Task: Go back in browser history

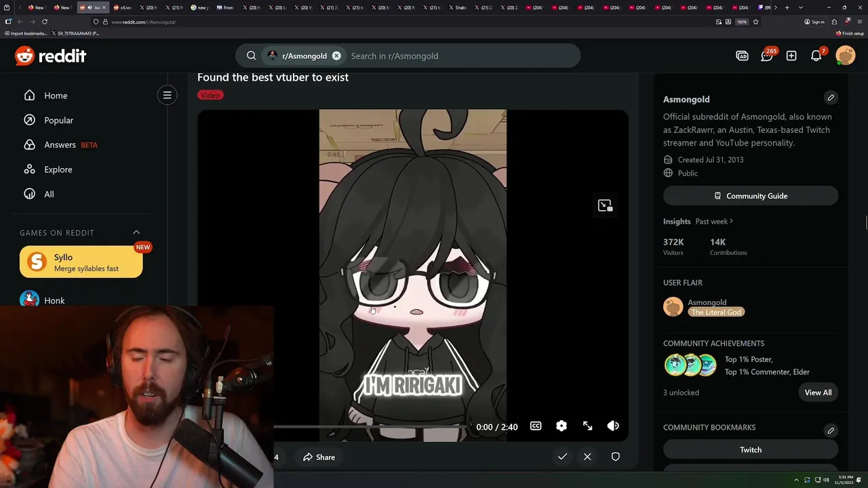Action: tap(20, 22)
